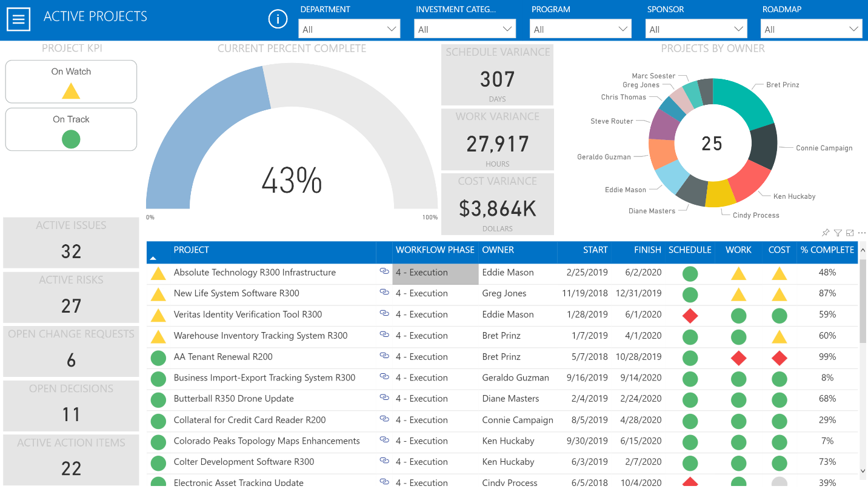Click link icon for New Life System Software R300
Image resolution: width=868 pixels, height=489 pixels.
(384, 292)
